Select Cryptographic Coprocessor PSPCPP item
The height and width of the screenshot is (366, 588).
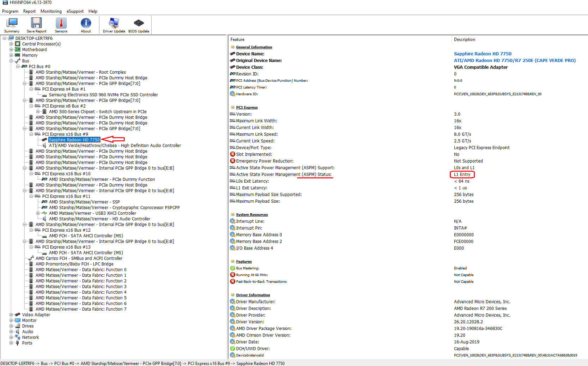coord(114,208)
